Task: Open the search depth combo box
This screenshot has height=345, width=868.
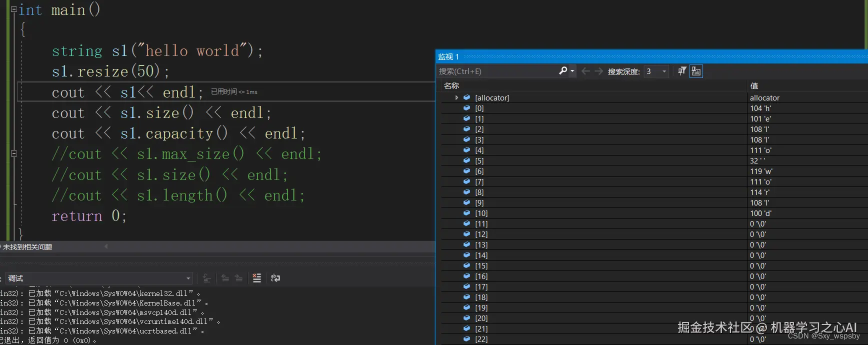Action: tap(655, 71)
